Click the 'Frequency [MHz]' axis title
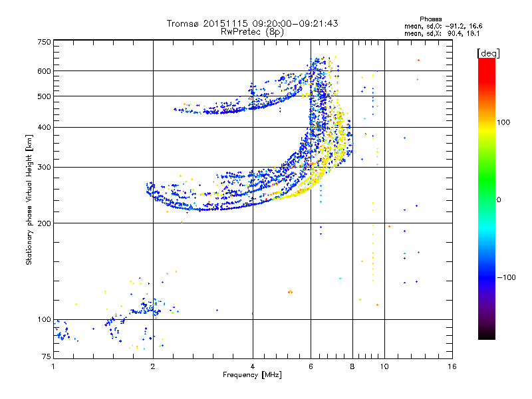Image resolution: width=532 pixels, height=399 pixels. pos(252,375)
